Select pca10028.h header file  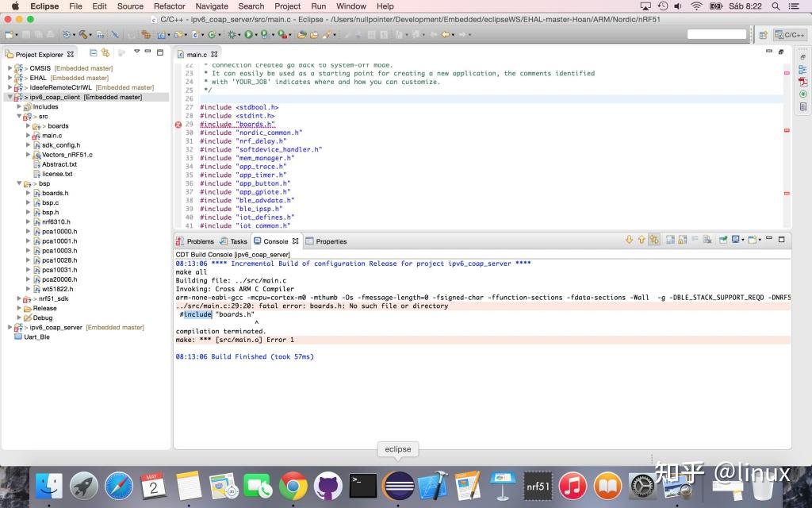[x=59, y=260]
